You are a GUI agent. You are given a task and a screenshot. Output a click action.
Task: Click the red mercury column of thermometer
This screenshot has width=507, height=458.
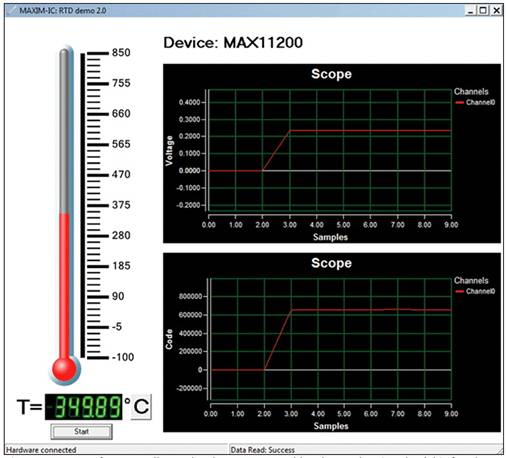click(64, 286)
